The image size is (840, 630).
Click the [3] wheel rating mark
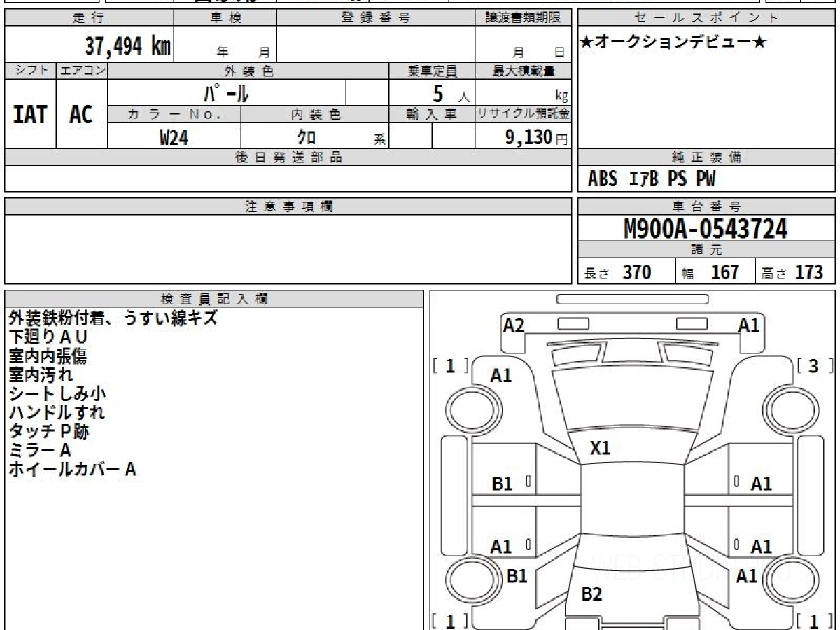tap(815, 365)
